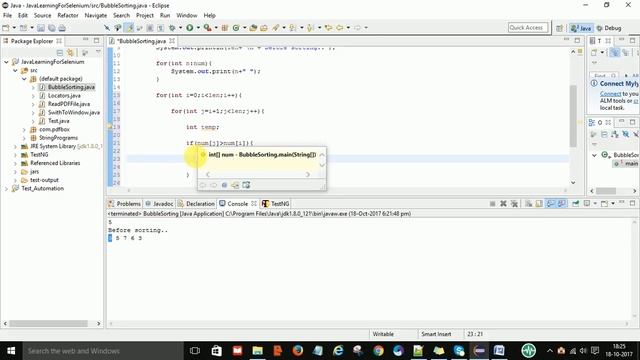The width and height of the screenshot is (640, 360).
Task: Click Remove Launch icon in Console toolbar
Action: (x=503, y=203)
